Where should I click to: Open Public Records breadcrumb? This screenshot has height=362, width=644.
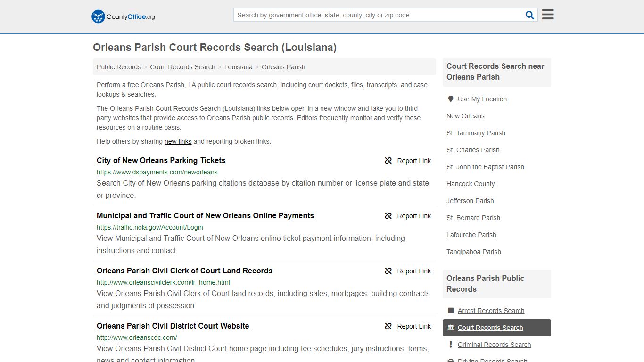[119, 67]
